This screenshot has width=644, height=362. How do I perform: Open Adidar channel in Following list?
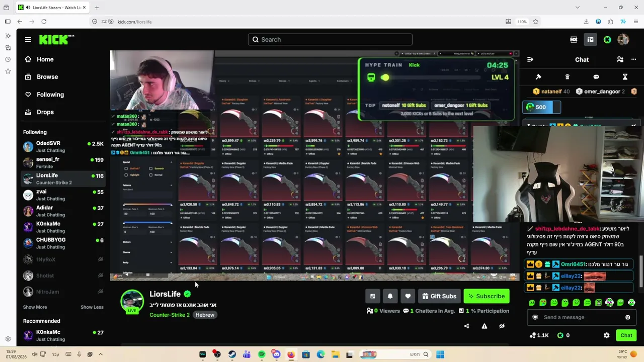tap(63, 211)
